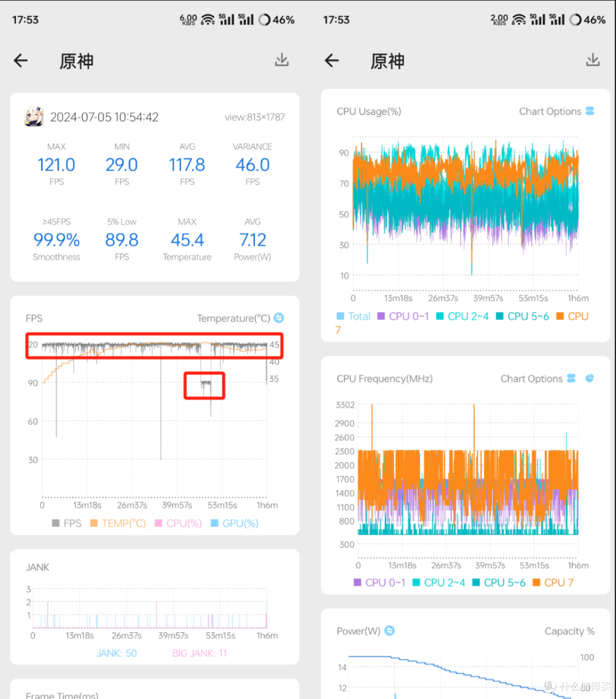Tap the download icon on the right phone screen

593,60
